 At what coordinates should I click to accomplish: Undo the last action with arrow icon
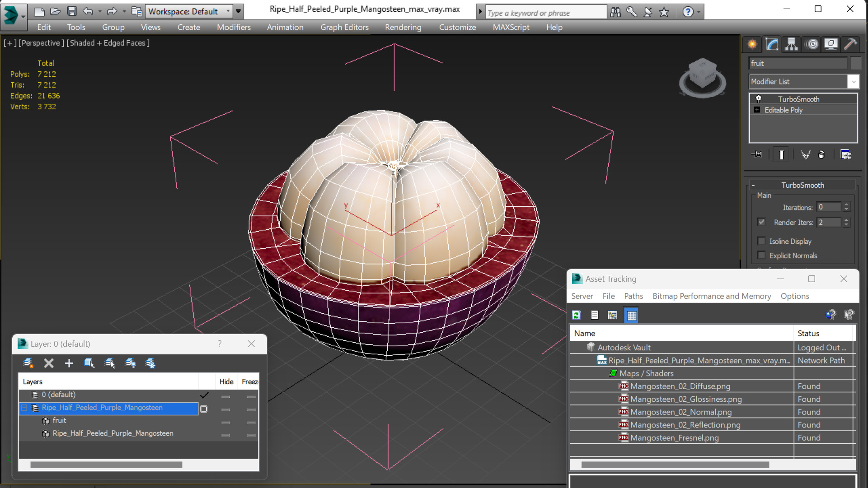click(x=88, y=11)
